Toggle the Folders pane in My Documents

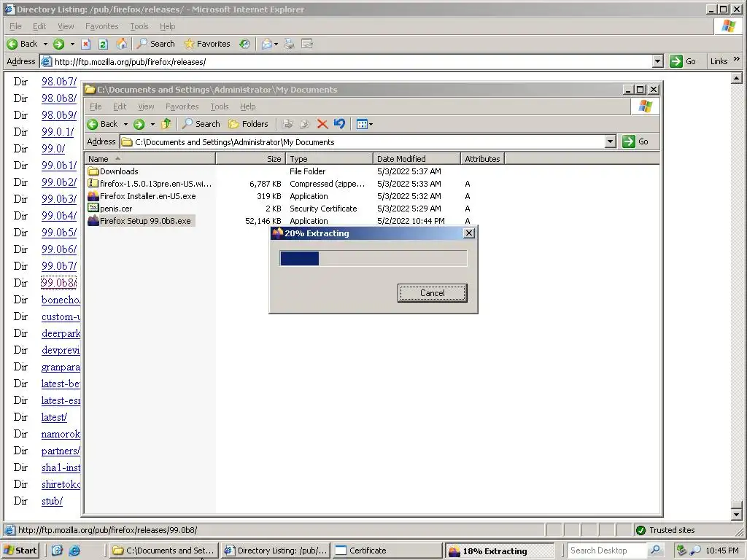pyautogui.click(x=248, y=124)
